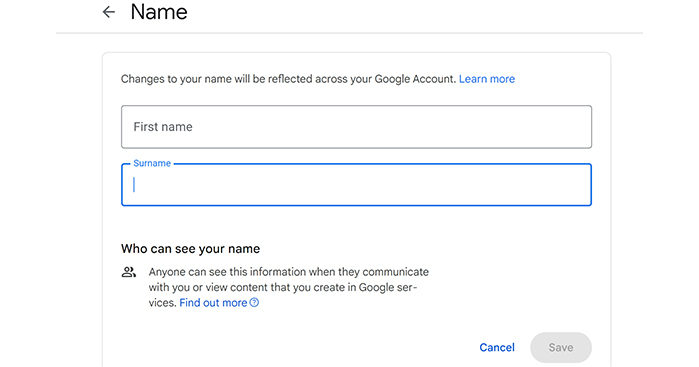Cancel the name changes

(497, 347)
